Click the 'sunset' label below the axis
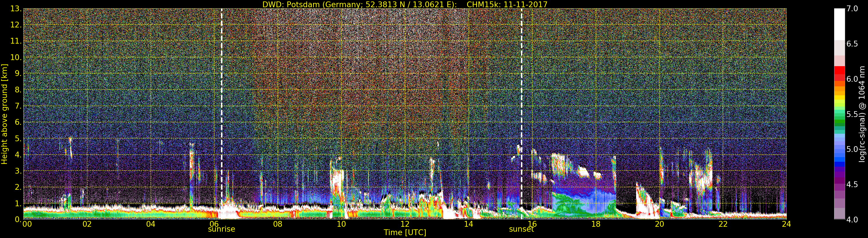Screen dimensions: 868x238 [521, 229]
